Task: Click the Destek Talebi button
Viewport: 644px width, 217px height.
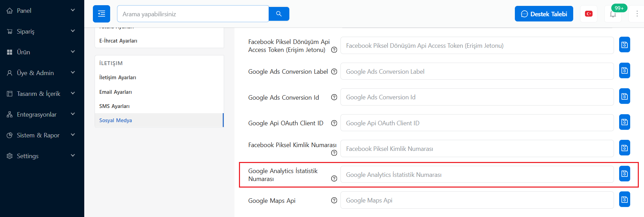Action: coord(544,14)
